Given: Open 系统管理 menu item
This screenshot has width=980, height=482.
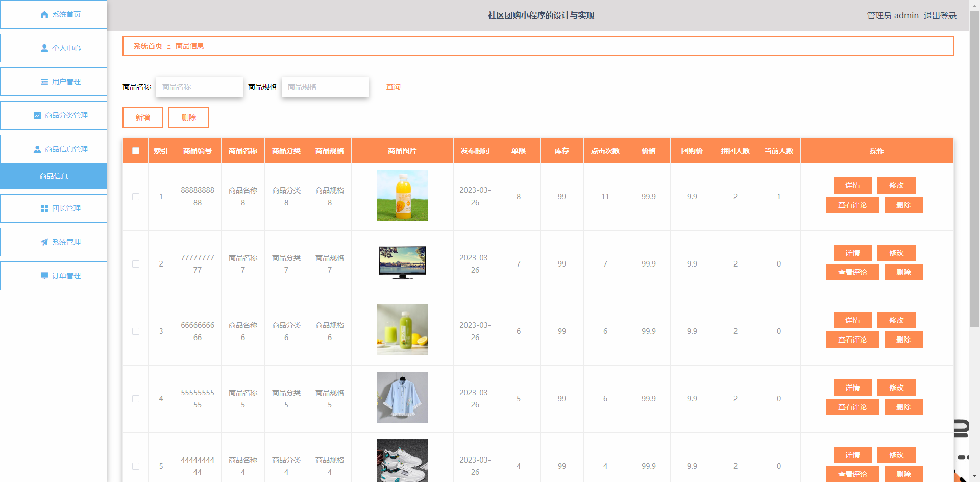Looking at the screenshot, I should (54, 242).
